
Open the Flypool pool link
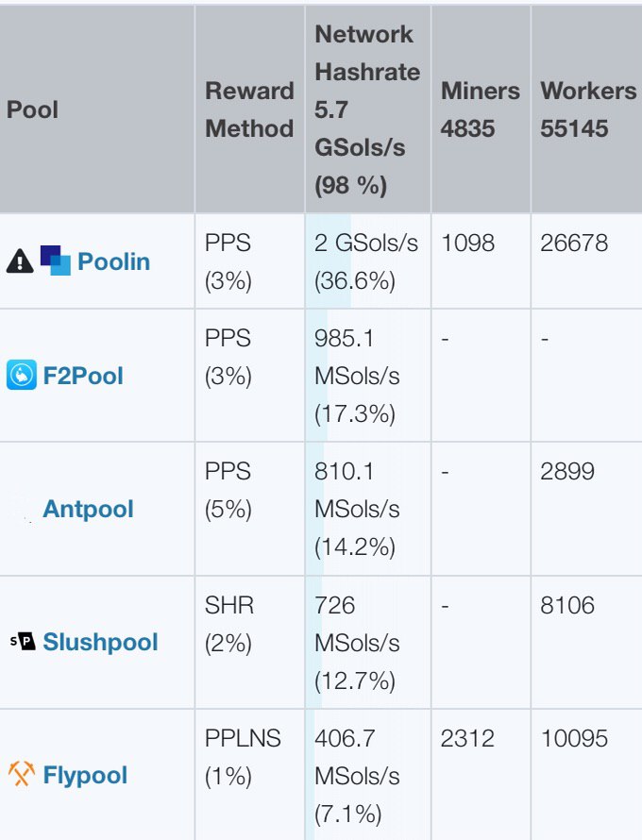(85, 776)
